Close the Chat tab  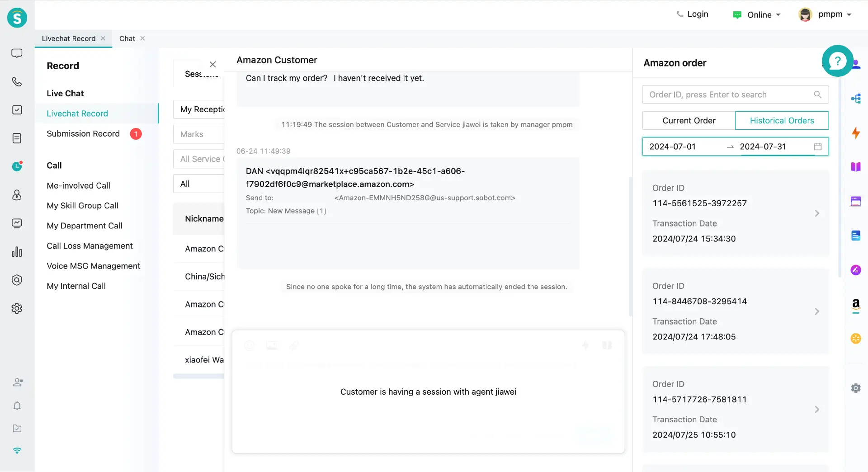[142, 38]
